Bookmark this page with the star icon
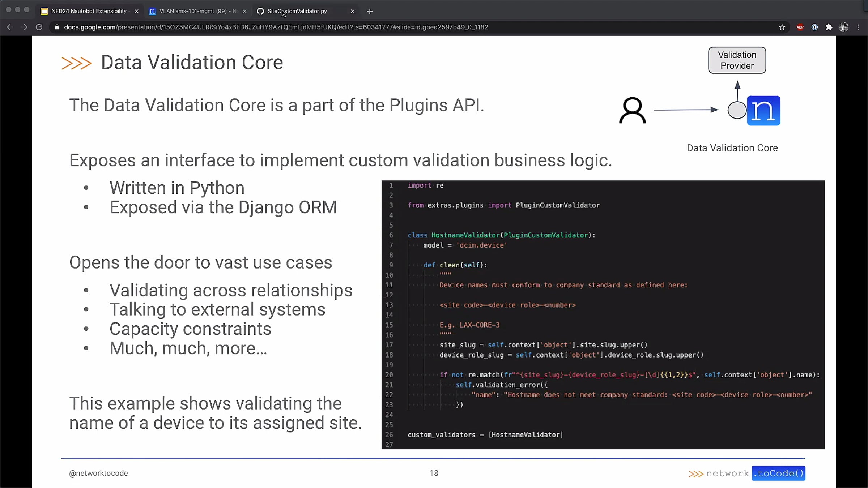The height and width of the screenshot is (488, 868). click(782, 27)
